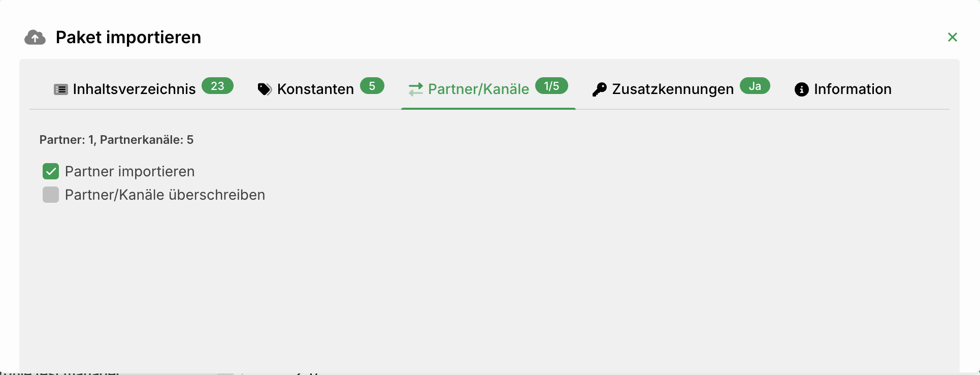Image resolution: width=980 pixels, height=375 pixels.
Task: Click the 1/5 badge on Partner/Kanäle
Action: (x=551, y=86)
